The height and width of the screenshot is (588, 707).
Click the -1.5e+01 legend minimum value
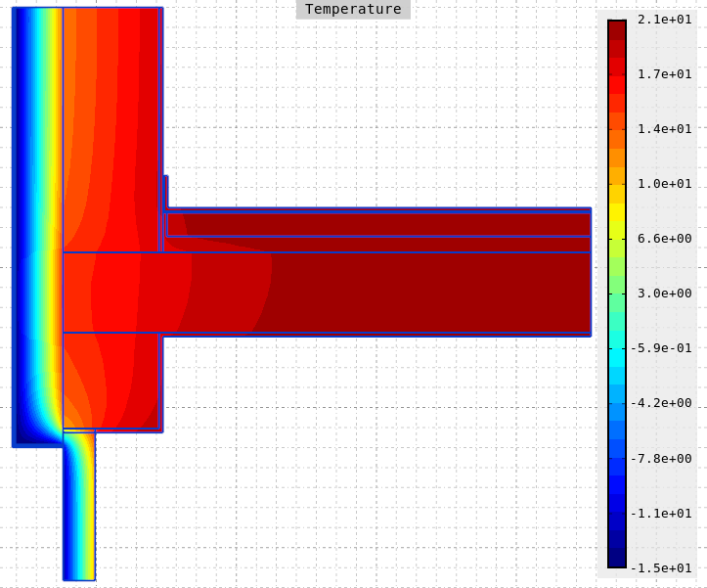(661, 568)
